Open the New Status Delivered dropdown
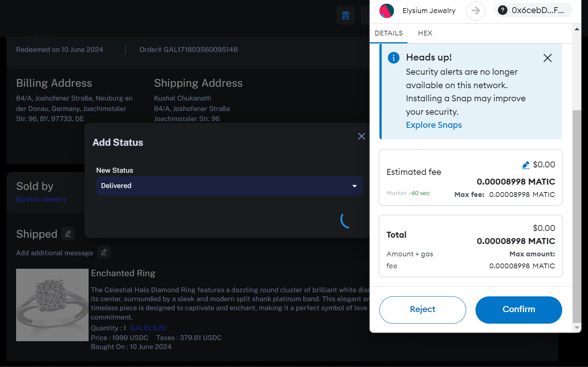Viewport: 588px width, 367px height. (x=230, y=186)
